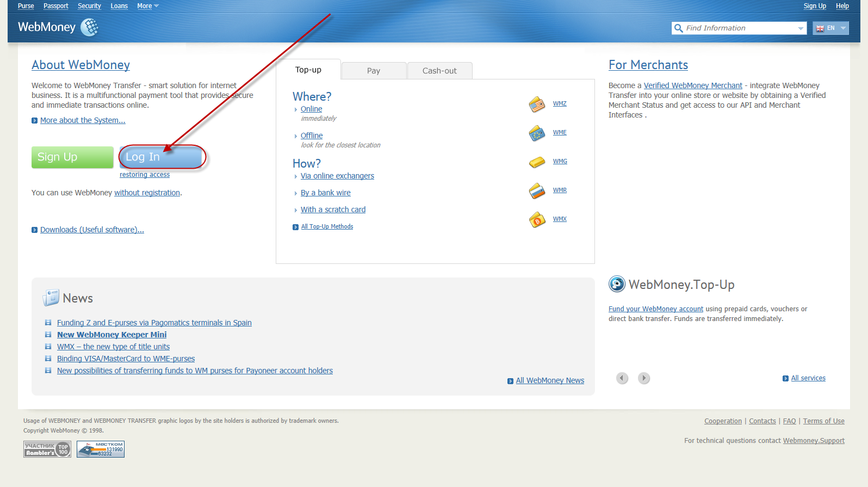Viewport: 868px width, 487px height.
Task: Open Binding VISA/MasterCard to WME-purses news
Action: (x=126, y=359)
